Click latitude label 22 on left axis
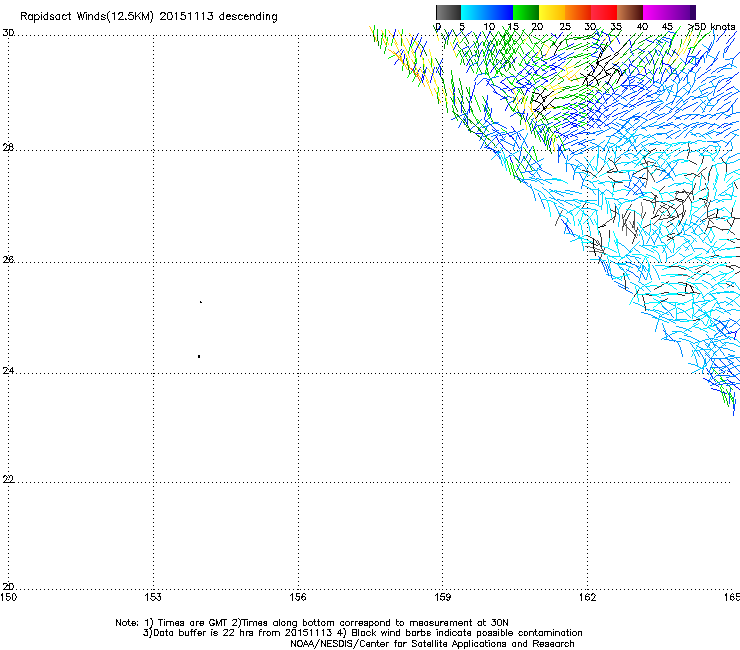The height and width of the screenshot is (650, 740). coord(8,480)
